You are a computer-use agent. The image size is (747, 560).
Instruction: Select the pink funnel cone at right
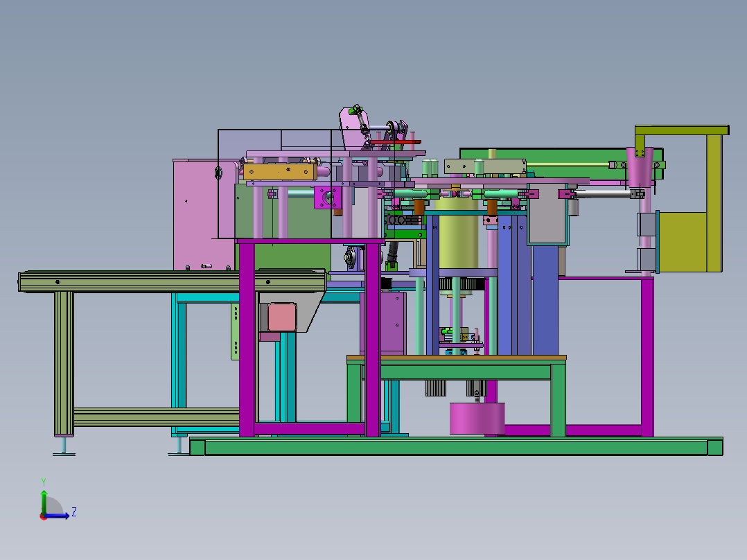(x=640, y=166)
